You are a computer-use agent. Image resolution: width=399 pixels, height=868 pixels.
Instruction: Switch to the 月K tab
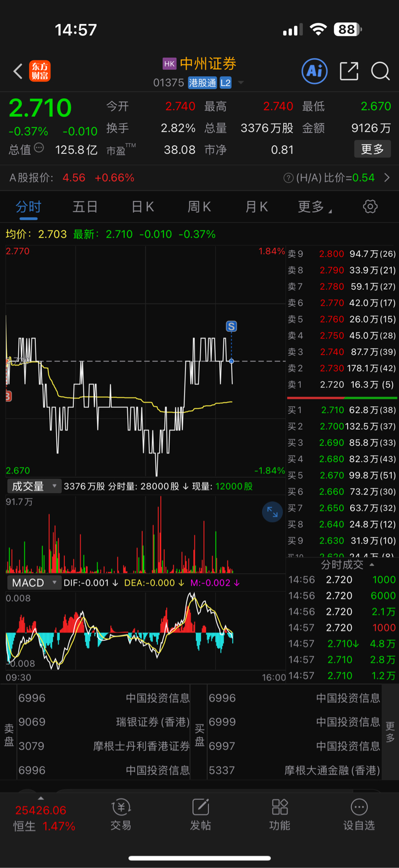click(x=256, y=207)
